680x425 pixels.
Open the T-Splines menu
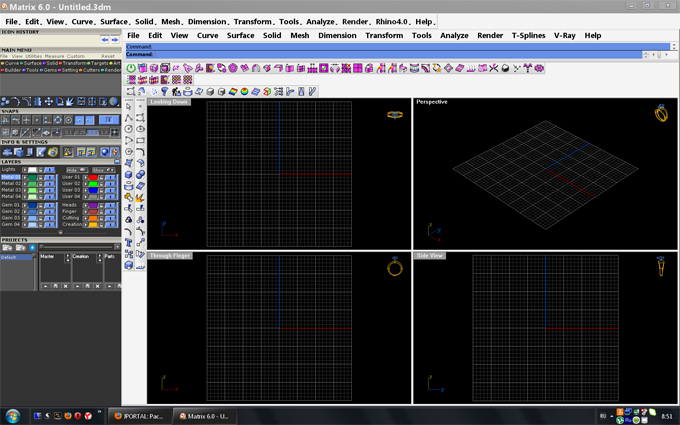[x=528, y=36]
